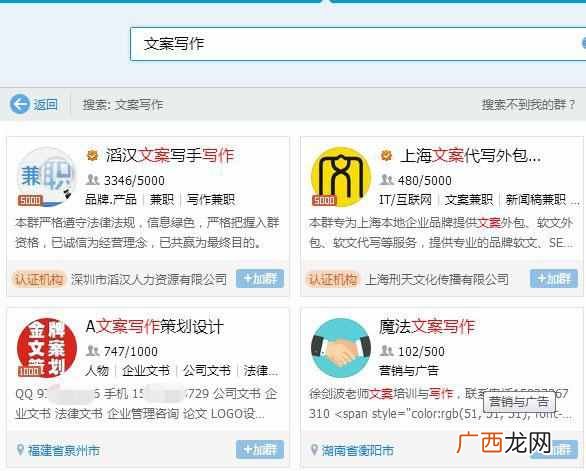Open group title A文案写作策划设计

pyautogui.click(x=154, y=327)
